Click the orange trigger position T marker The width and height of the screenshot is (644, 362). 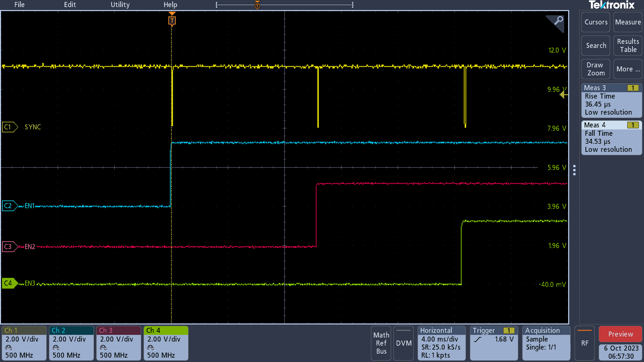pyautogui.click(x=172, y=21)
